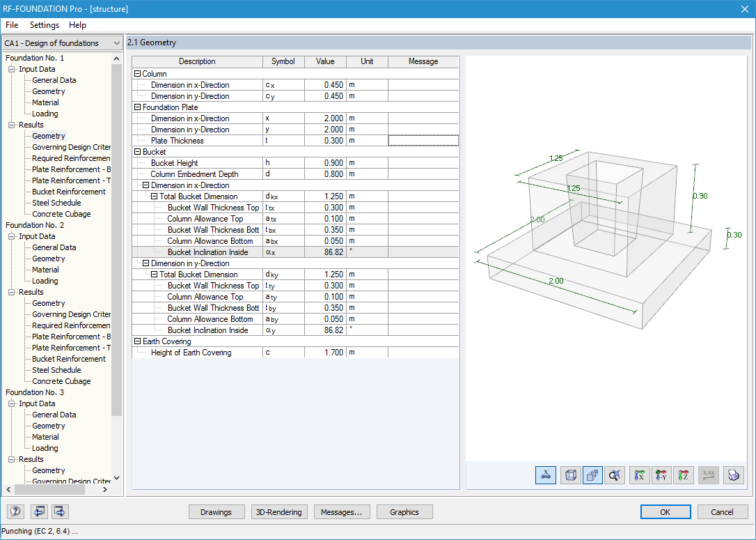This screenshot has width=756, height=540.
Task: Toggle the transparent solid rendering icon
Action: (x=592, y=475)
